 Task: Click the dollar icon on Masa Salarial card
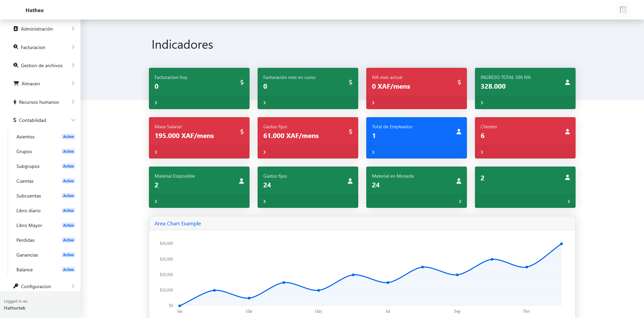point(242,132)
